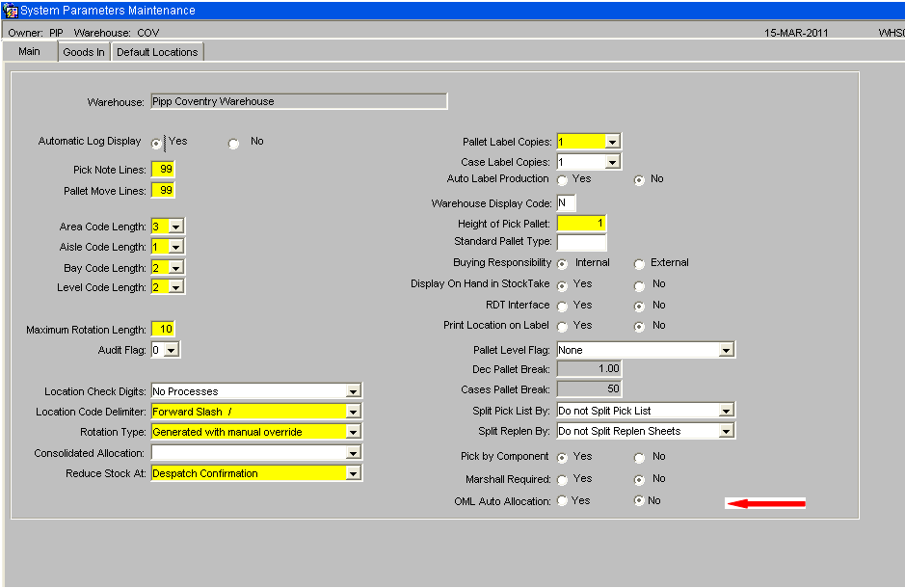The width and height of the screenshot is (905, 588).
Task: Click the Maximum Rotation Length field
Action: click(163, 329)
